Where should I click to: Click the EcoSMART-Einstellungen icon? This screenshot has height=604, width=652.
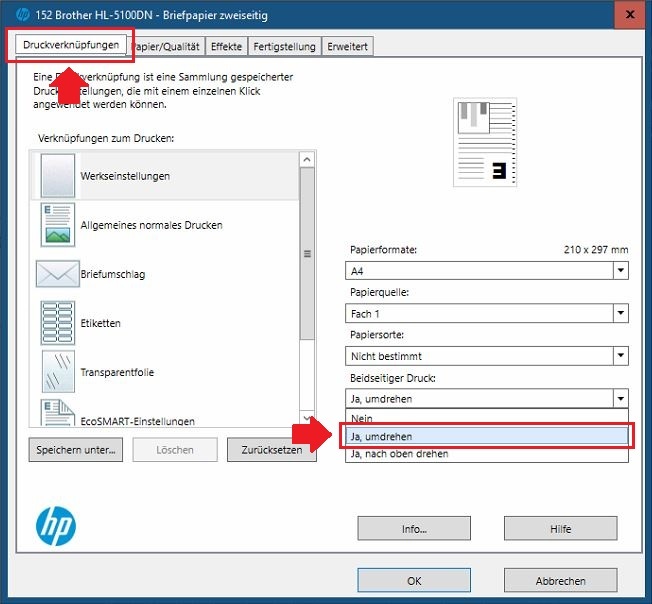pos(58,412)
